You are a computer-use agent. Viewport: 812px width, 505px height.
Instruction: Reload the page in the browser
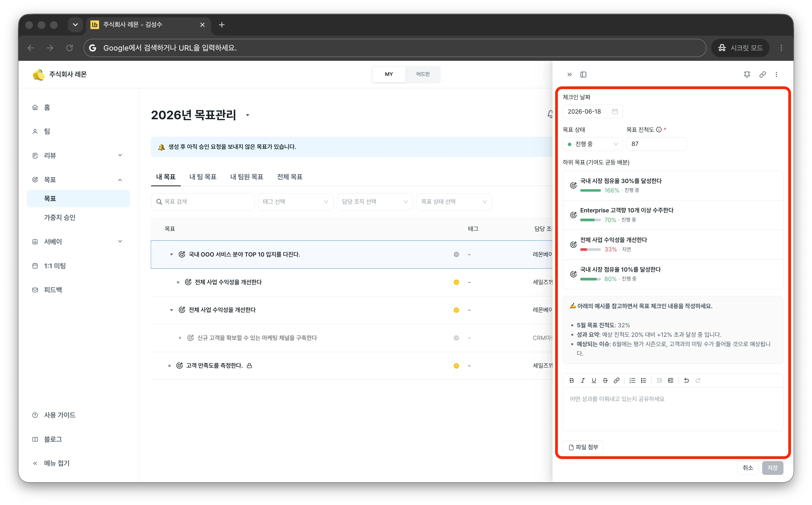tap(69, 48)
